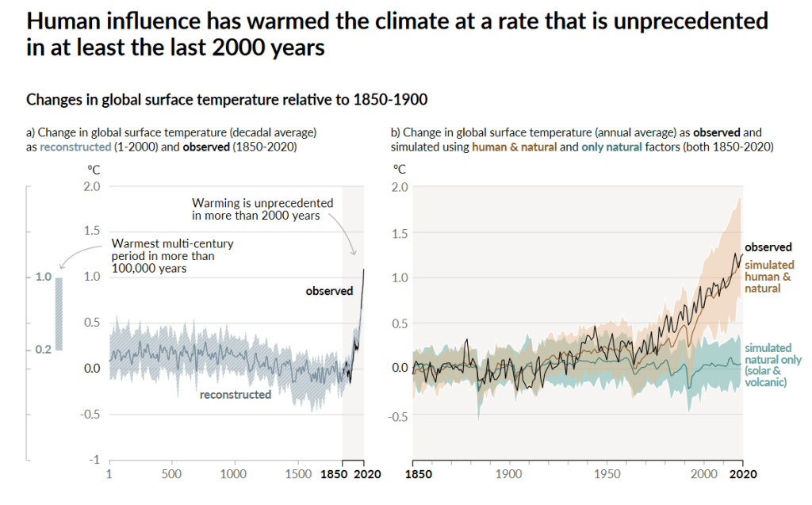Click the 'reconstructed' label in the left chart
The height and width of the screenshot is (505, 812).
[235, 395]
